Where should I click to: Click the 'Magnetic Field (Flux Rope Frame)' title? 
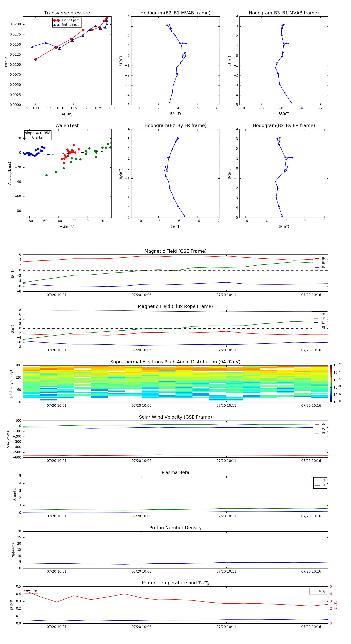175,307
